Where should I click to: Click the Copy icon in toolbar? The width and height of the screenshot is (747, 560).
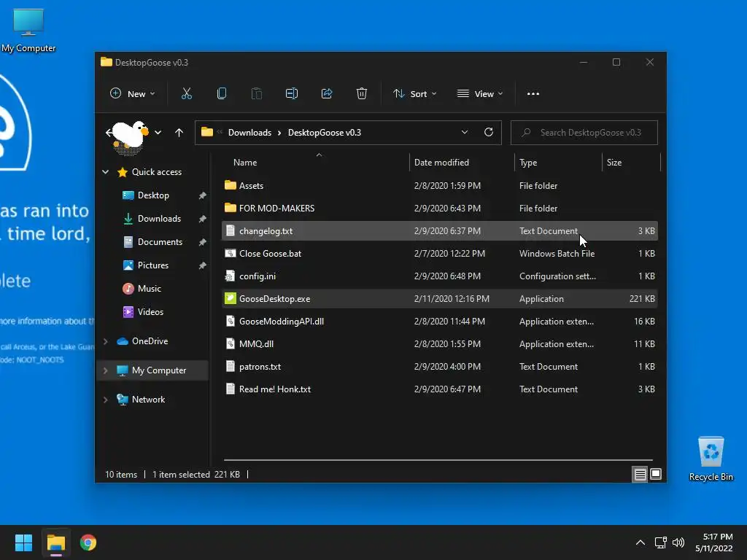coord(222,94)
